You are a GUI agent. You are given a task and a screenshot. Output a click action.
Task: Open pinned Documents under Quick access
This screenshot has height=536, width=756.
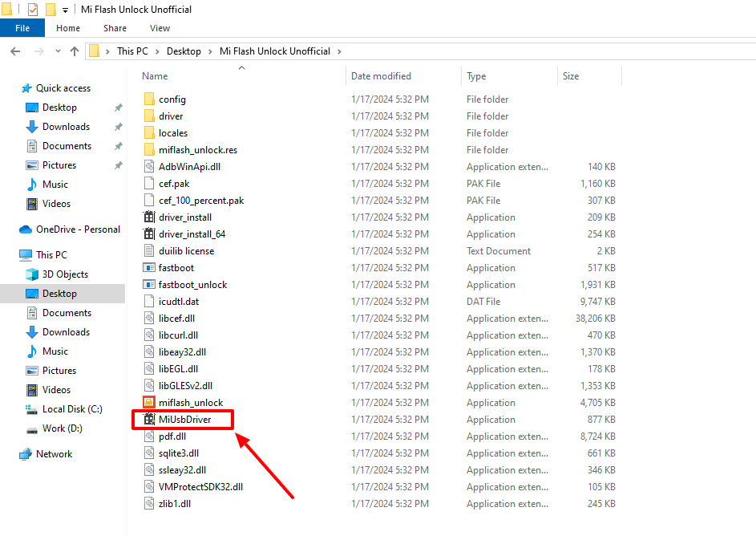(x=67, y=146)
